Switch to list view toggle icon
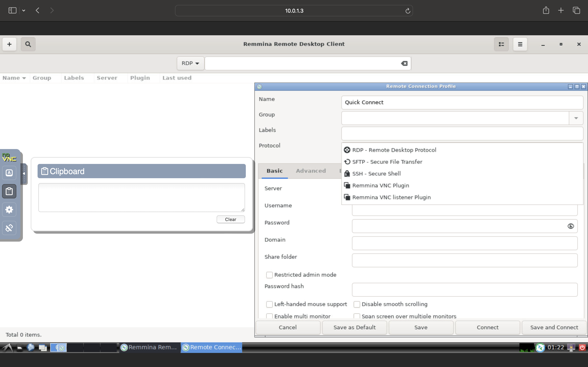The image size is (588, 367). point(501,44)
